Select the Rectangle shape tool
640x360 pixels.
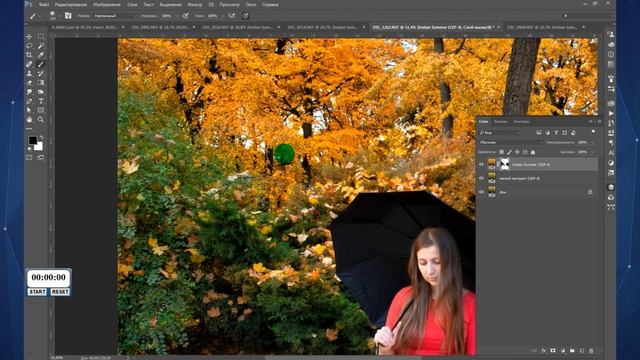(x=41, y=110)
